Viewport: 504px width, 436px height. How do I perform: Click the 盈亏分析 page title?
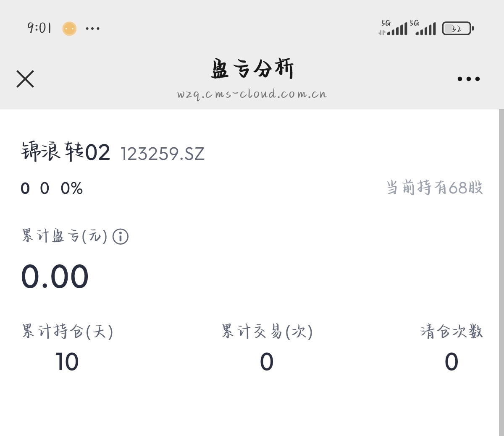click(x=252, y=69)
